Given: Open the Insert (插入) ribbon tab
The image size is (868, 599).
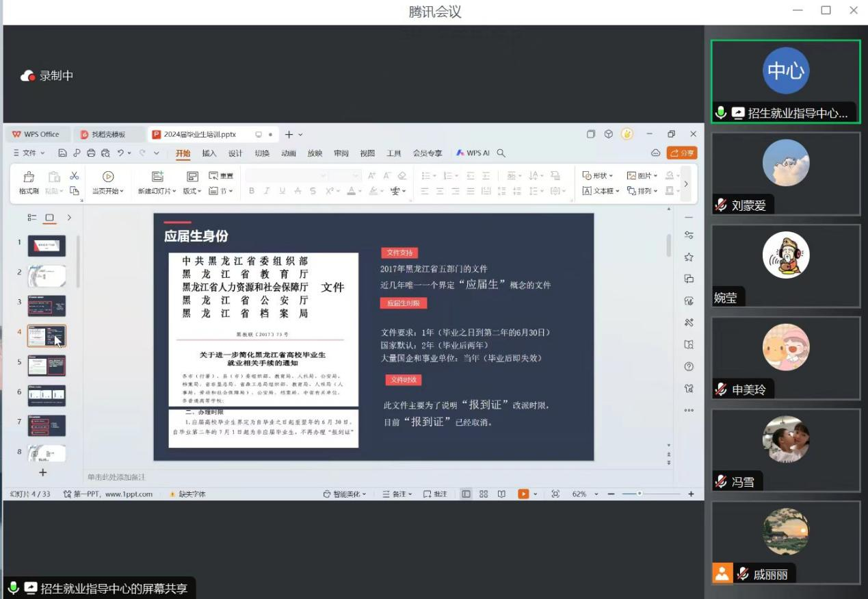Looking at the screenshot, I should coord(209,153).
